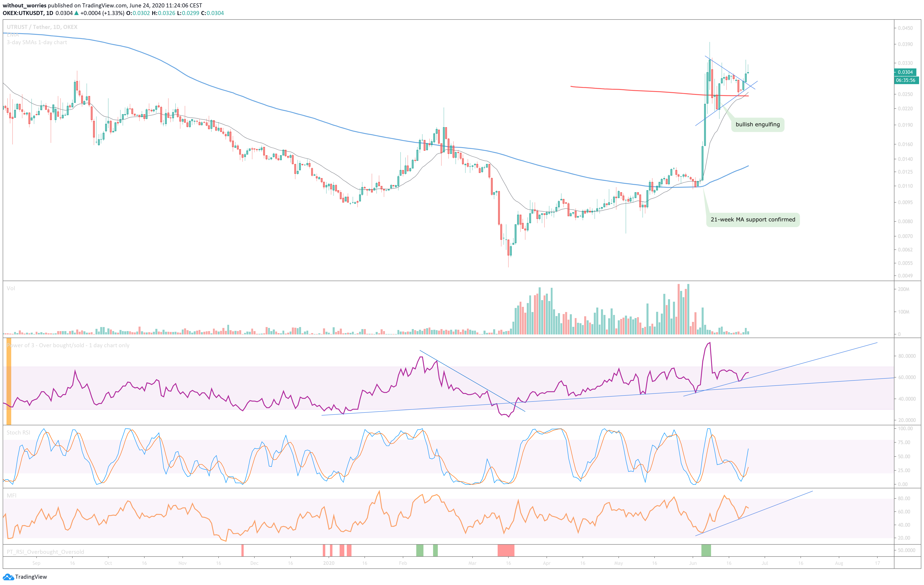Click the 0.0125 price axis label
The height and width of the screenshot is (585, 924).
(905, 172)
